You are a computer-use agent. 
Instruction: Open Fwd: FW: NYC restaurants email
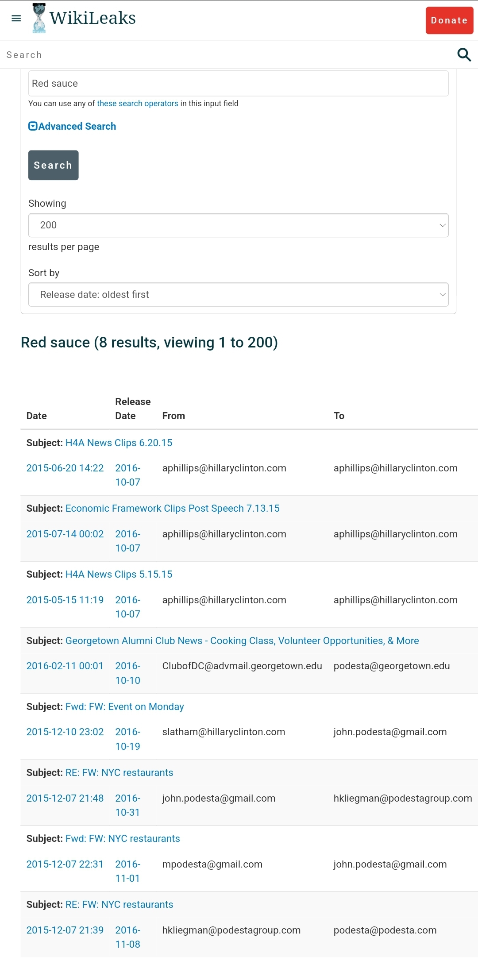[x=123, y=838]
